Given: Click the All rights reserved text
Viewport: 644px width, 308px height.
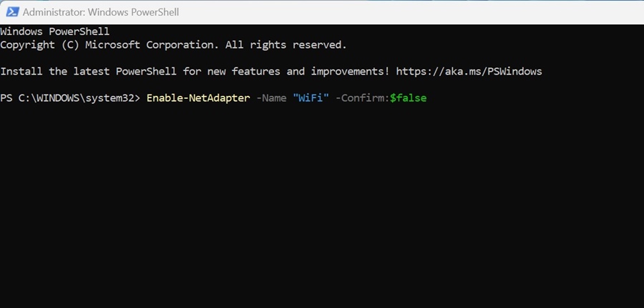Looking at the screenshot, I should (286, 45).
